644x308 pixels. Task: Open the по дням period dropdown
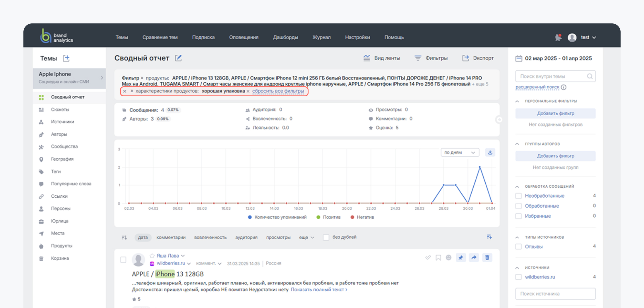click(460, 153)
